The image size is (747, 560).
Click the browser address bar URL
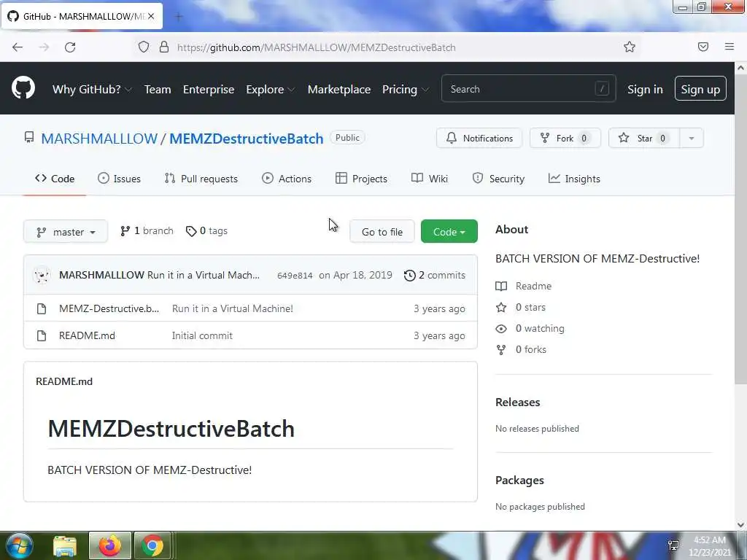tap(317, 47)
